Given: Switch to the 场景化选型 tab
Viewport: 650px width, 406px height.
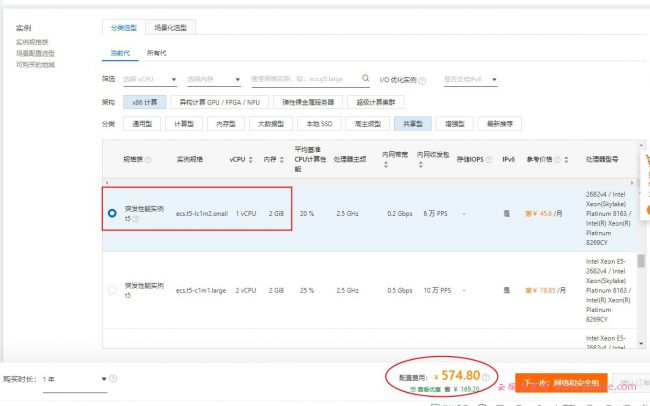Looking at the screenshot, I should click(170, 27).
